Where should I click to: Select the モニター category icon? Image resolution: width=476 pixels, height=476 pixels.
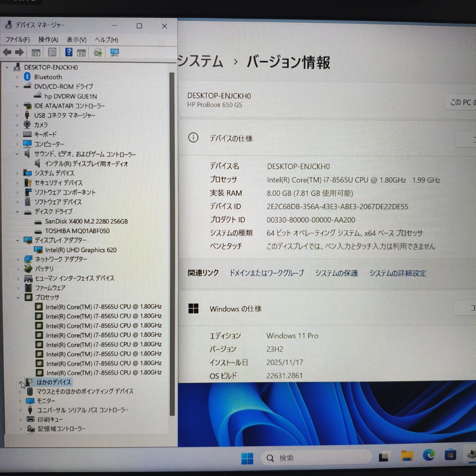click(x=30, y=401)
